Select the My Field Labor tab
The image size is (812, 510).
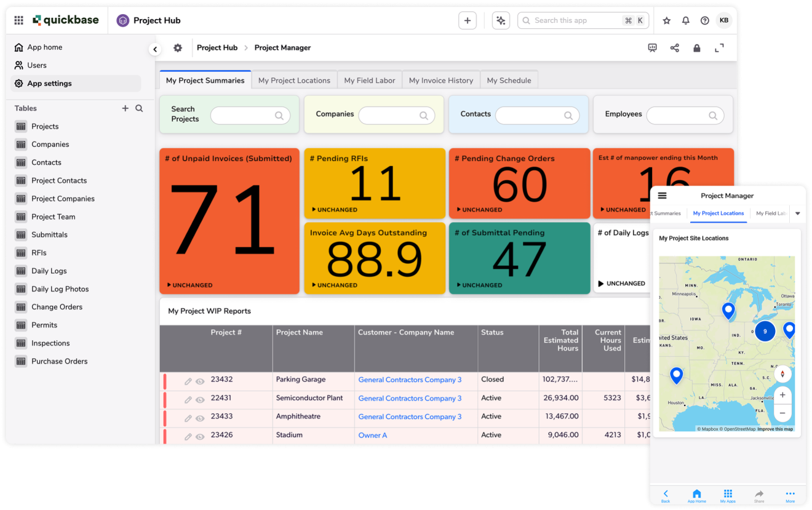(x=369, y=80)
